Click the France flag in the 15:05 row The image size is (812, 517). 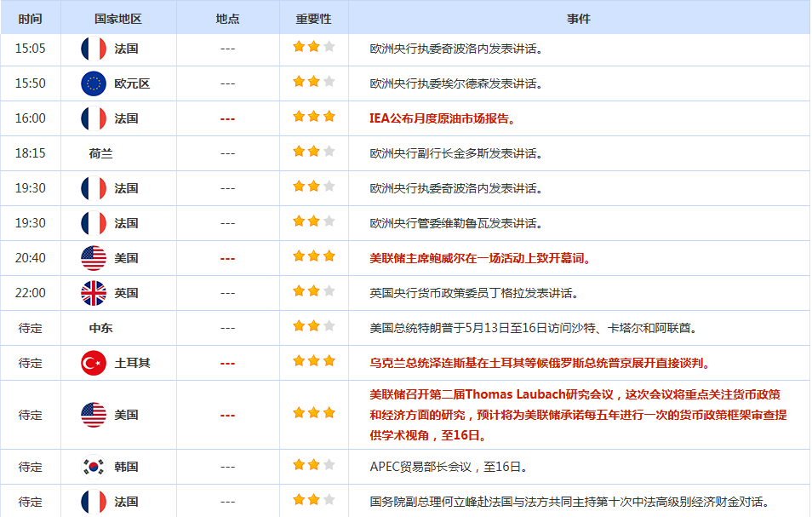[94, 49]
